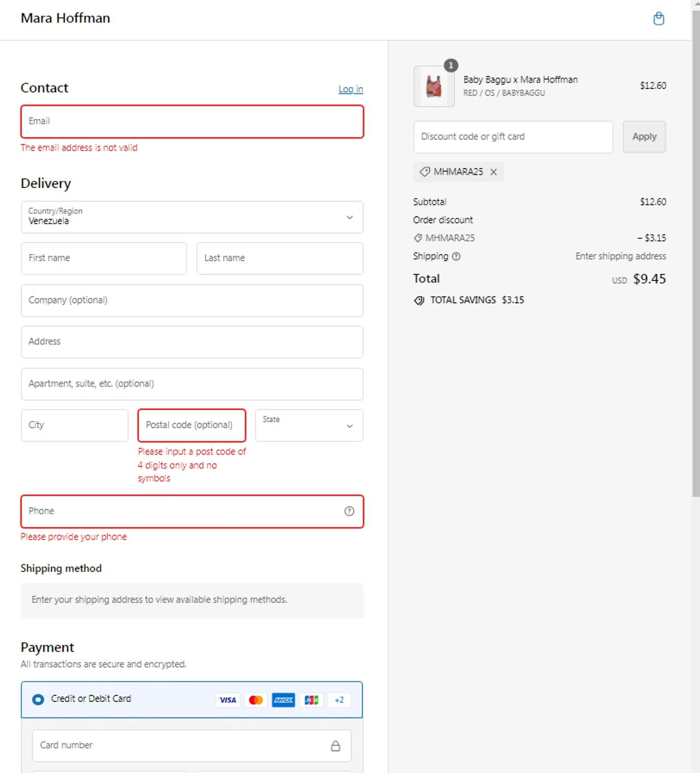This screenshot has width=700, height=773.
Task: Open the shopping bag cart icon
Action: [658, 19]
